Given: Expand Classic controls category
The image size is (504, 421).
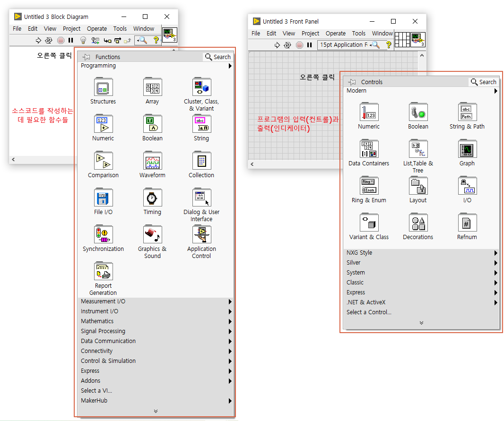Looking at the screenshot, I should [x=421, y=283].
